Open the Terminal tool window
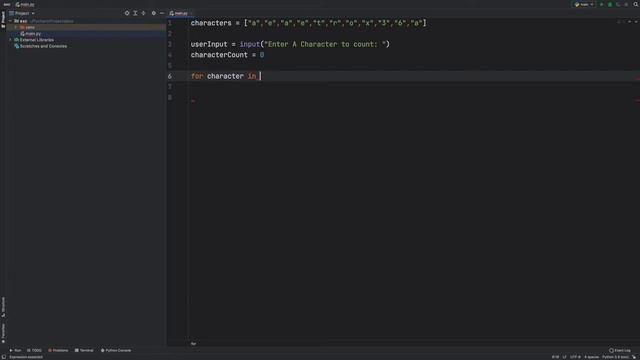This screenshot has width=640, height=360. [x=84, y=350]
